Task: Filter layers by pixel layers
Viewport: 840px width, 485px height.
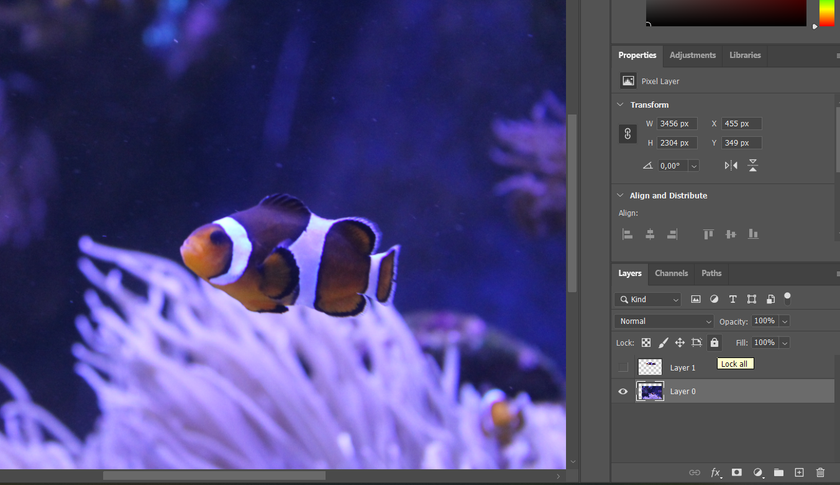Action: click(x=695, y=299)
